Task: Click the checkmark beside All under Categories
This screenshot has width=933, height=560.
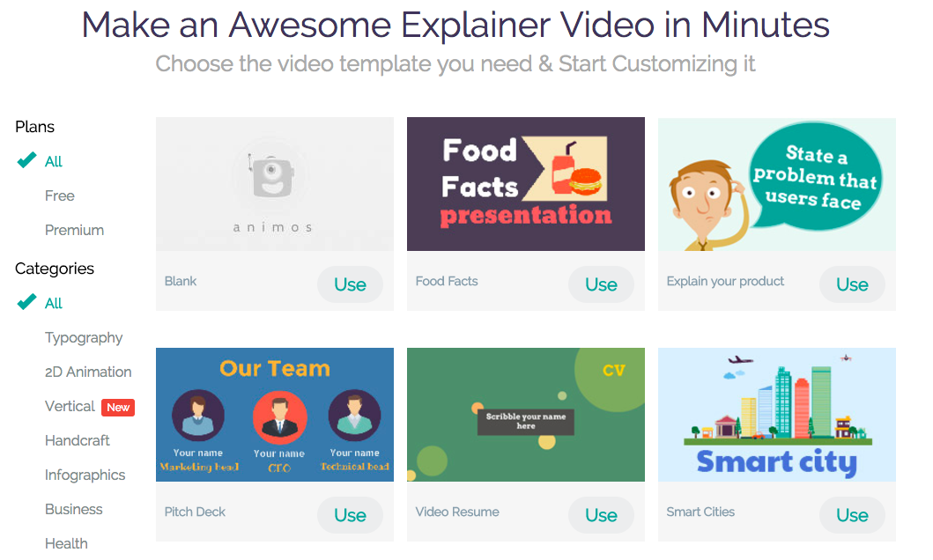Action: point(26,302)
